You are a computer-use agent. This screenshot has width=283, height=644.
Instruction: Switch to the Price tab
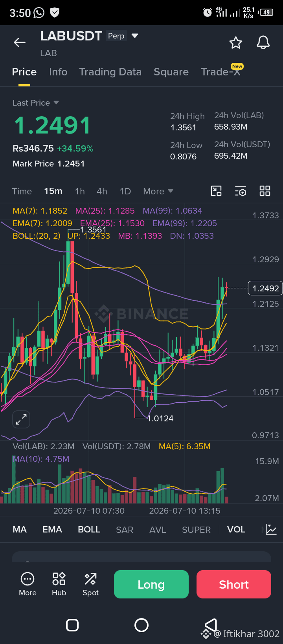24,72
